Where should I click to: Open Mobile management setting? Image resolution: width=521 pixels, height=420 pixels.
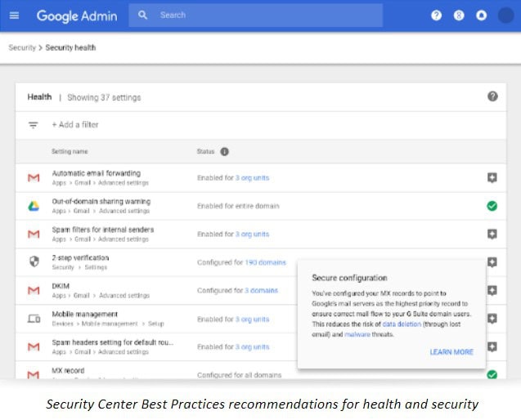click(x=85, y=314)
